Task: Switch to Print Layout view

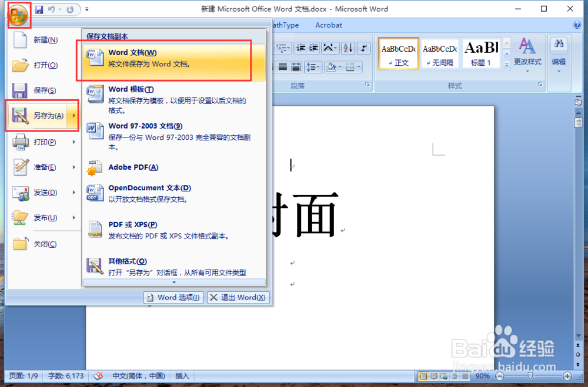Action: pos(423,376)
